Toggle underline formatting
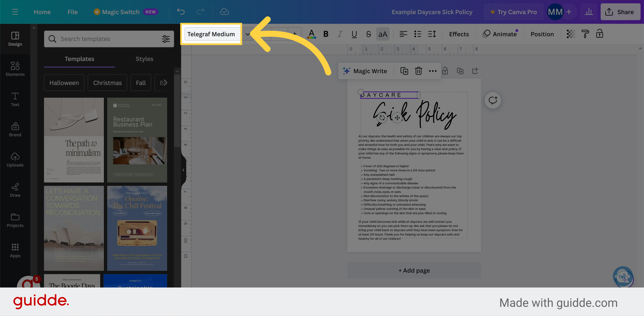 tap(354, 34)
